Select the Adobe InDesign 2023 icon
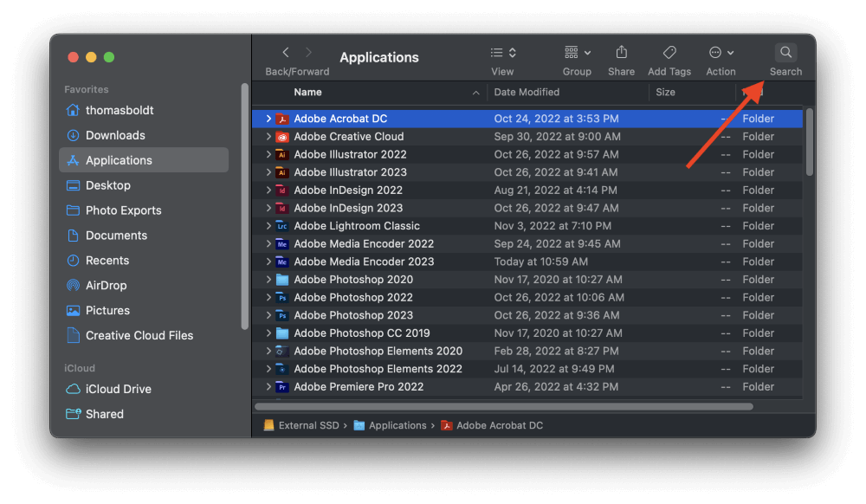The image size is (866, 504). click(282, 208)
